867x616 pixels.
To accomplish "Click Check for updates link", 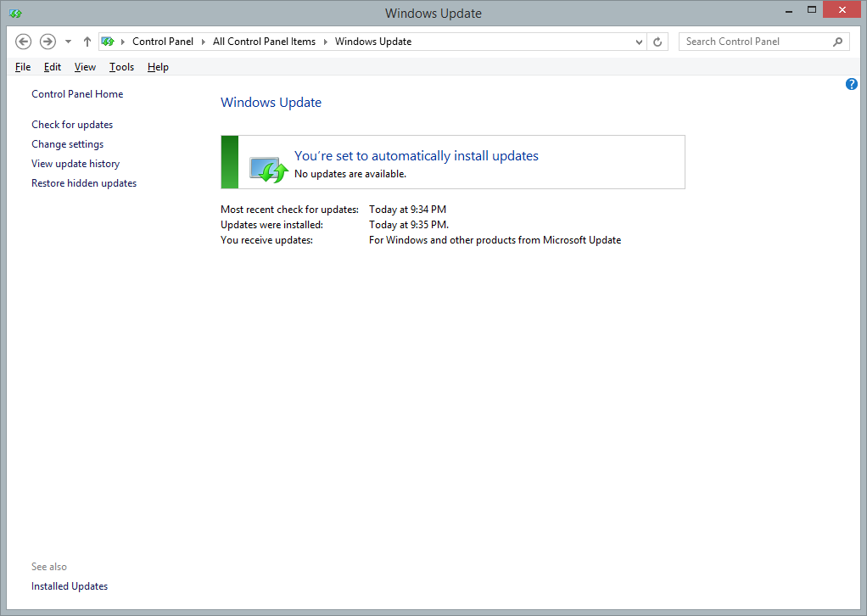I will tap(72, 125).
